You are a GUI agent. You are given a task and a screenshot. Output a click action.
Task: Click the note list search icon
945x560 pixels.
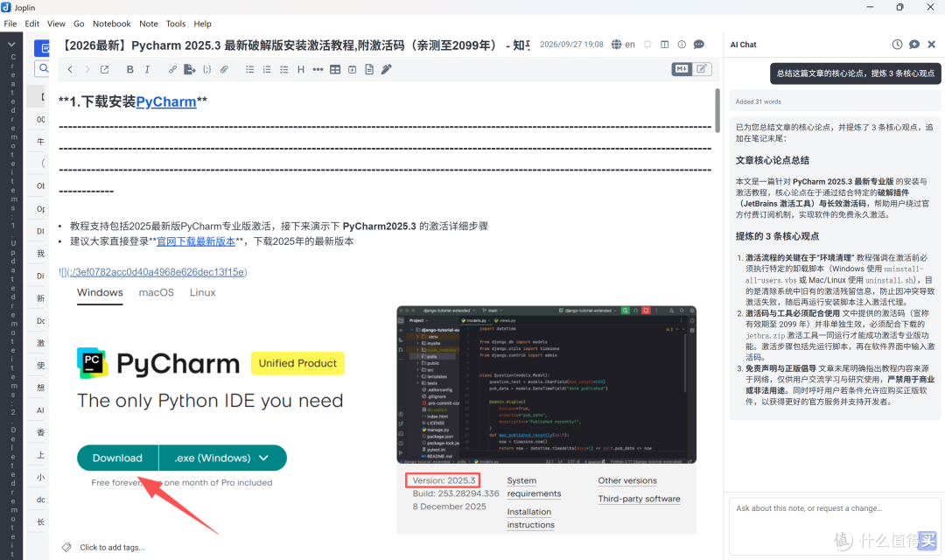(x=44, y=69)
